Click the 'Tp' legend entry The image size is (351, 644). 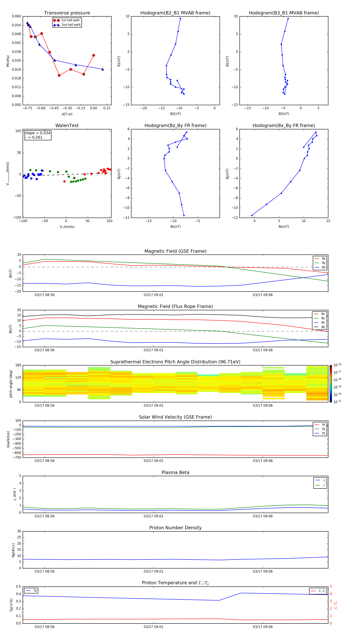[31, 591]
